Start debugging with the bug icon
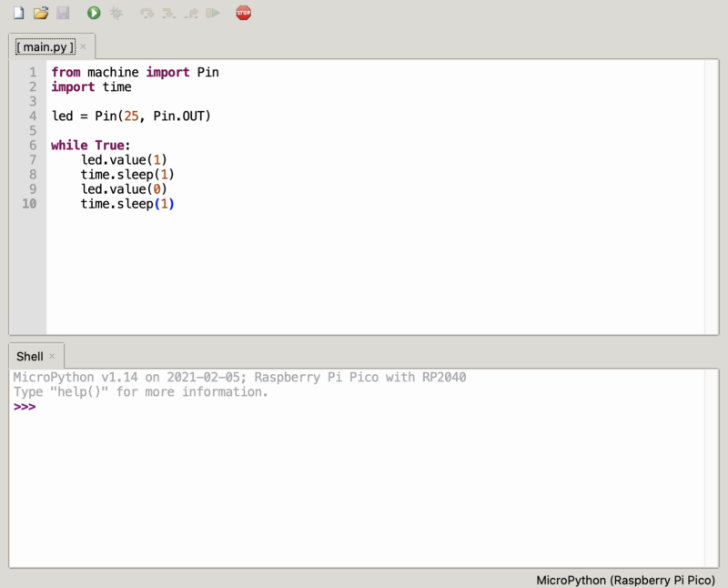The width and height of the screenshot is (728, 588). click(116, 13)
